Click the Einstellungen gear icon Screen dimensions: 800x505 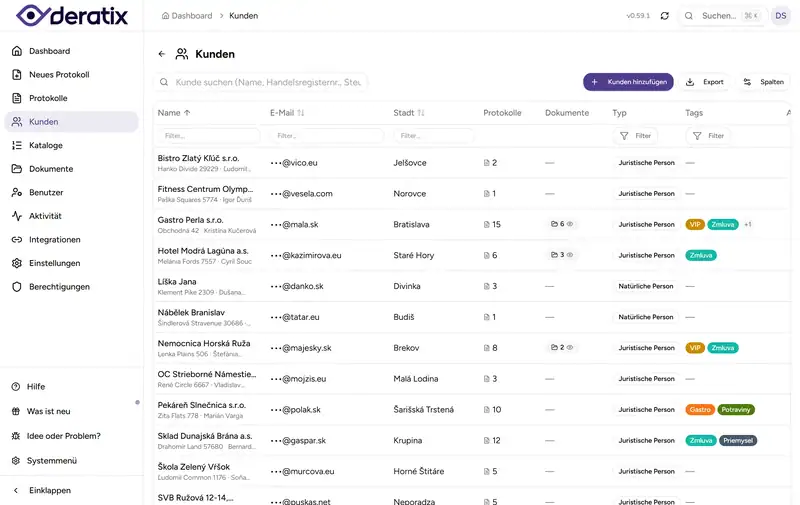point(17,263)
